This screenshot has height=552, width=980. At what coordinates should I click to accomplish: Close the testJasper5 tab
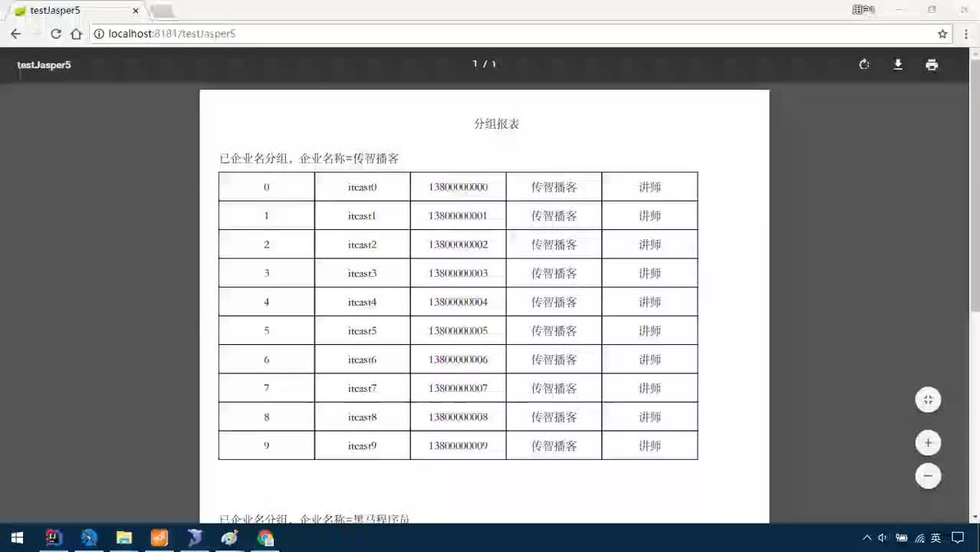136,11
